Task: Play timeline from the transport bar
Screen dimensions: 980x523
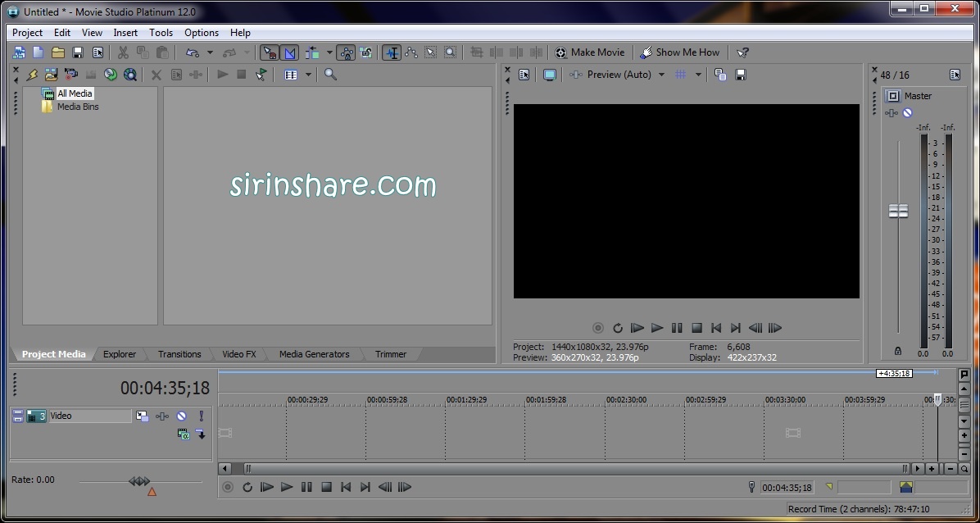Action: click(287, 487)
